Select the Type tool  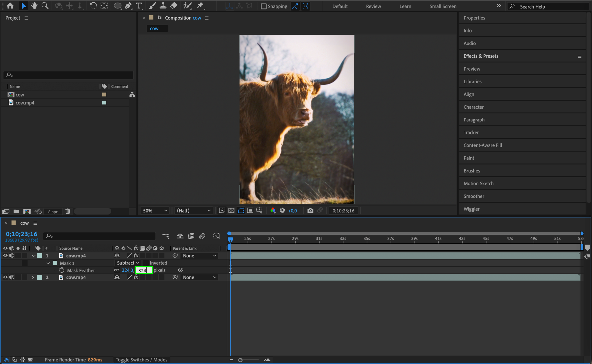click(x=139, y=6)
